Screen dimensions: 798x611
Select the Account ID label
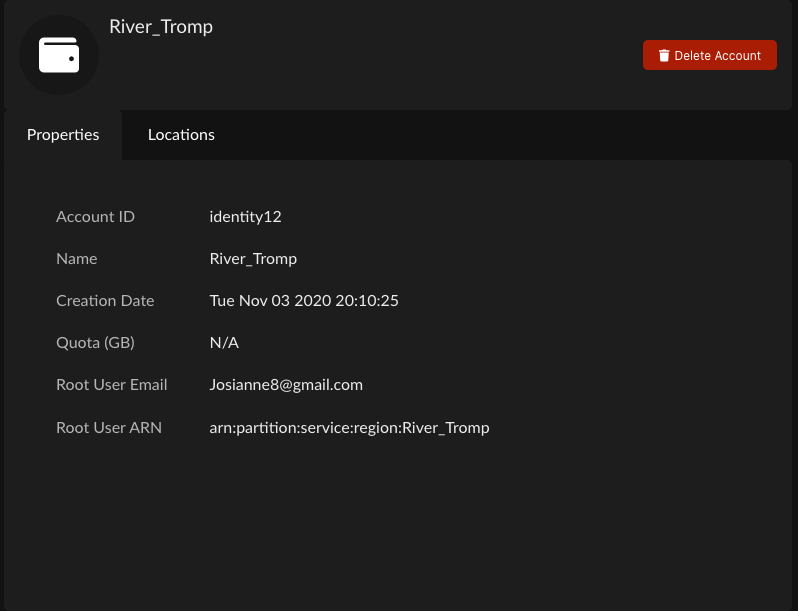tap(95, 217)
